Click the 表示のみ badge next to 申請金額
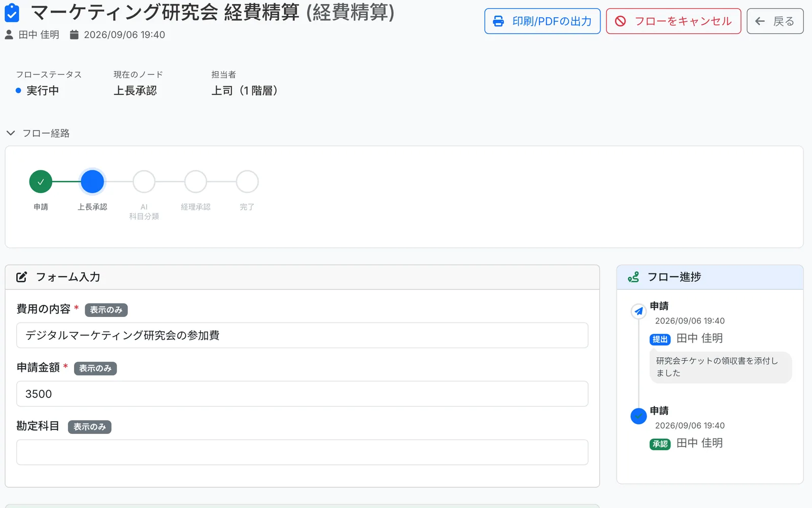812x508 pixels. [95, 368]
